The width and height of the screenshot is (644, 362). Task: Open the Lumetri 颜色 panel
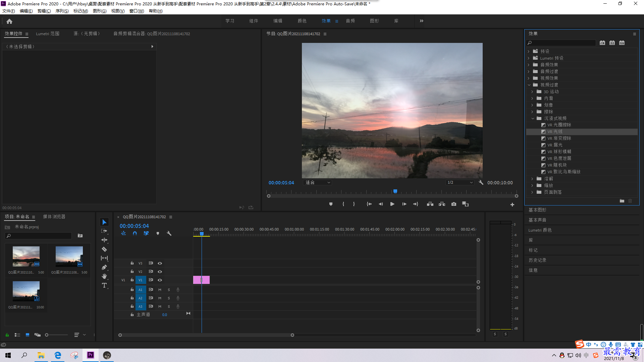[540, 230]
